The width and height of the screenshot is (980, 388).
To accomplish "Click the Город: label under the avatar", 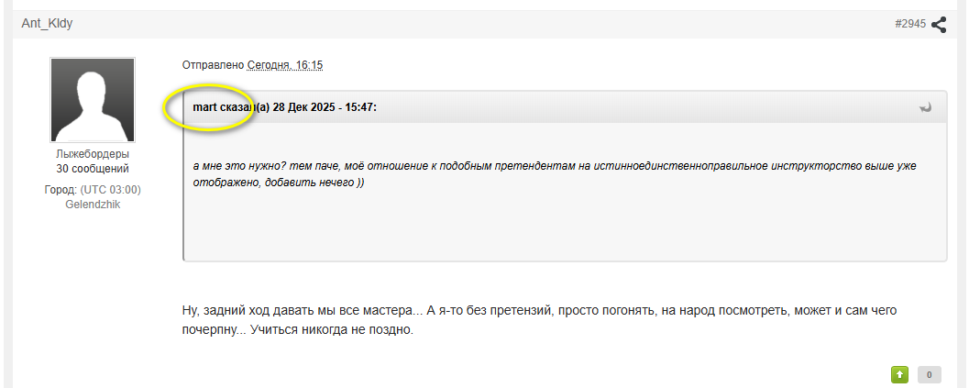I will (61, 190).
